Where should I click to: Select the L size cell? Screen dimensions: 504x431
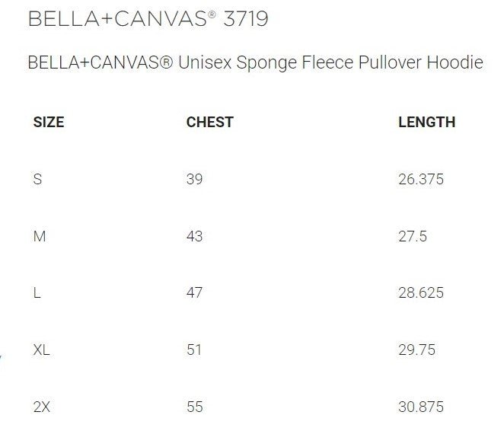pyautogui.click(x=37, y=293)
